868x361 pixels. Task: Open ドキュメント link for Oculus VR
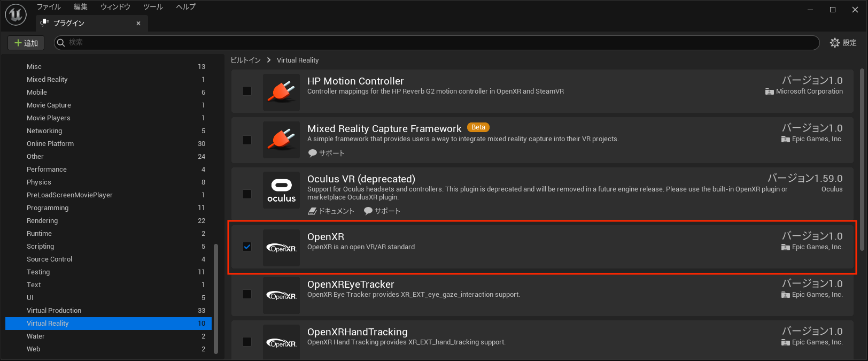pyautogui.click(x=331, y=211)
